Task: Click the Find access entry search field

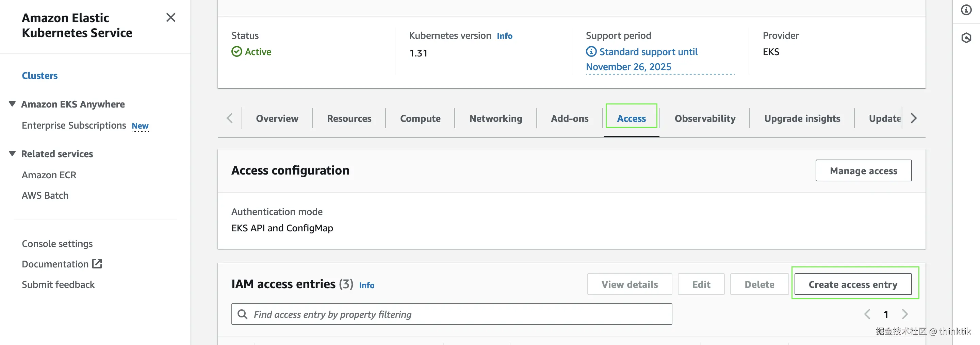Action: pos(457,314)
